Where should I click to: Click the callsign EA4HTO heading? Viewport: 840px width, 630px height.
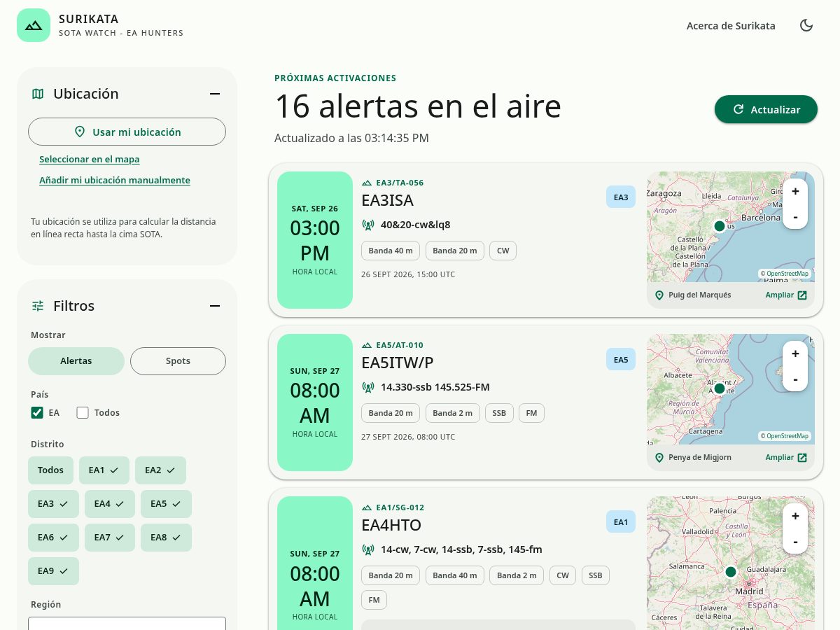(391, 525)
